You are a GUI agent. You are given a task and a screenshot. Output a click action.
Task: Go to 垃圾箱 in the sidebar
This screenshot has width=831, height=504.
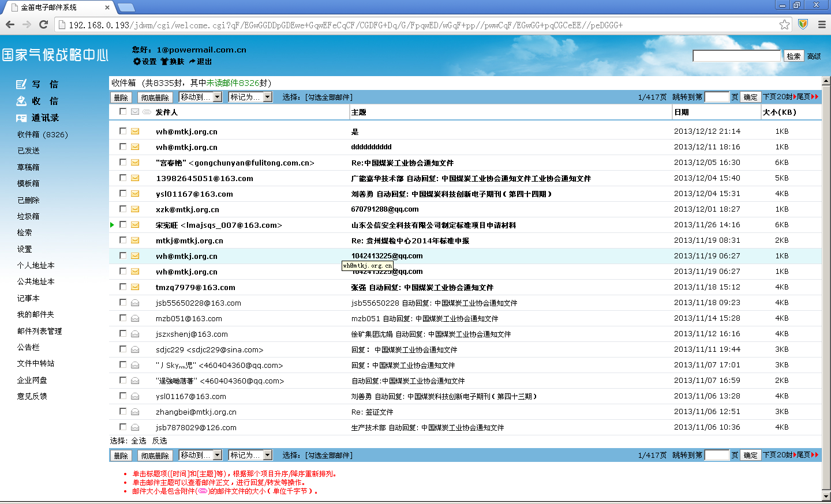coord(28,216)
